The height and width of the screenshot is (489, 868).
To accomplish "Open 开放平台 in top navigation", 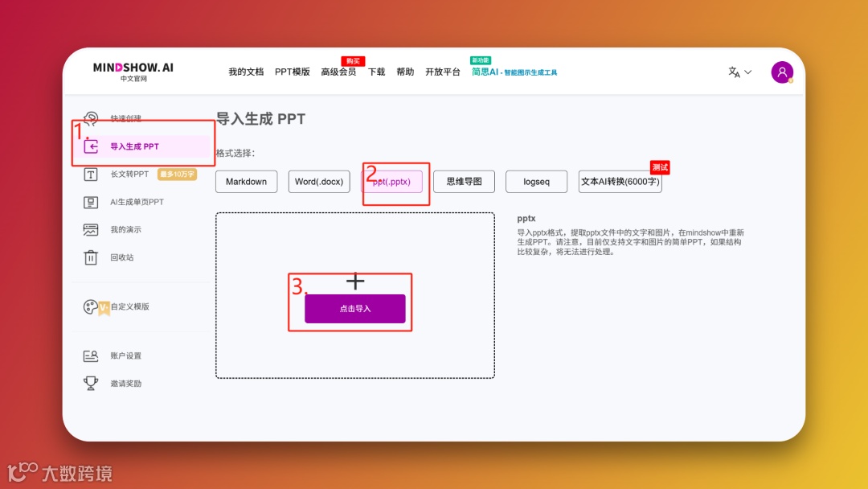I will [443, 72].
